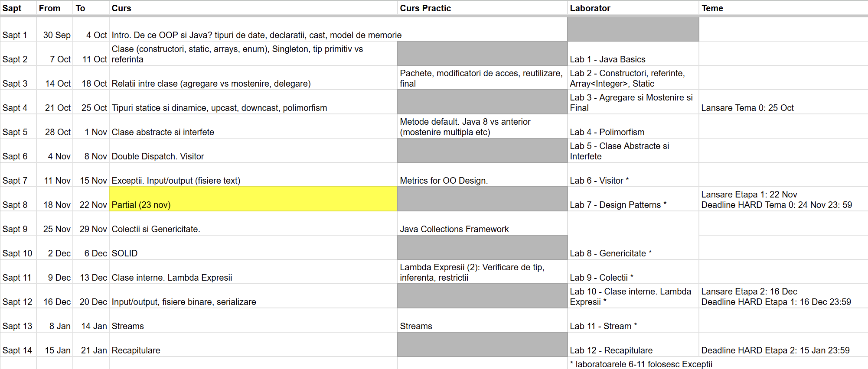The height and width of the screenshot is (369, 868).
Task: Select the Metrics for OO Design cell
Action: [x=482, y=175]
